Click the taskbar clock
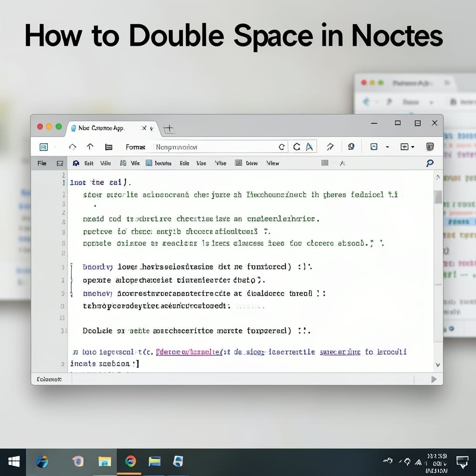The width and height of the screenshot is (476, 476). [436, 463]
